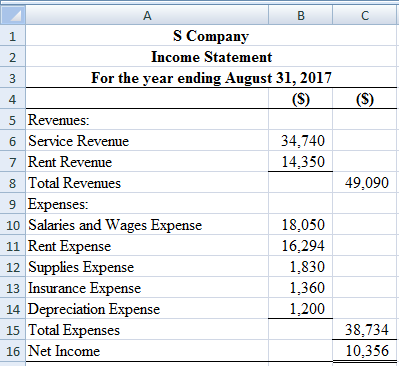
Task: Click 'For the year ending August 31, 2017'
Action: [x=211, y=78]
